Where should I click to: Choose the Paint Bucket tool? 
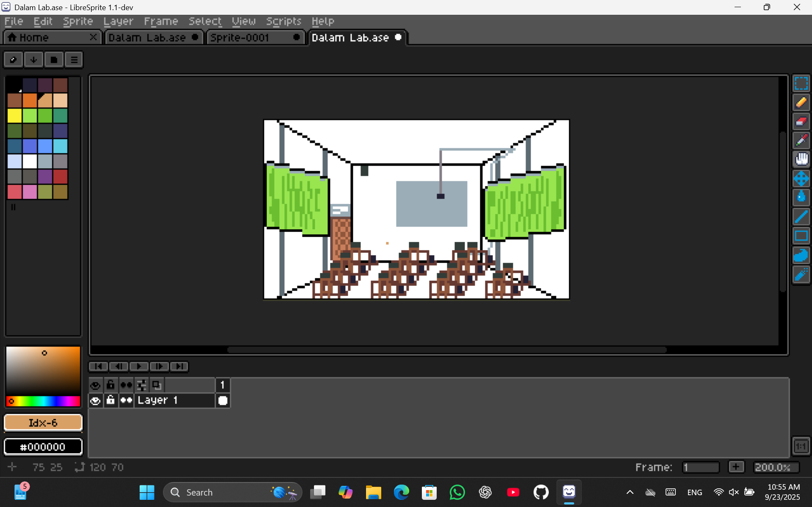(801, 197)
